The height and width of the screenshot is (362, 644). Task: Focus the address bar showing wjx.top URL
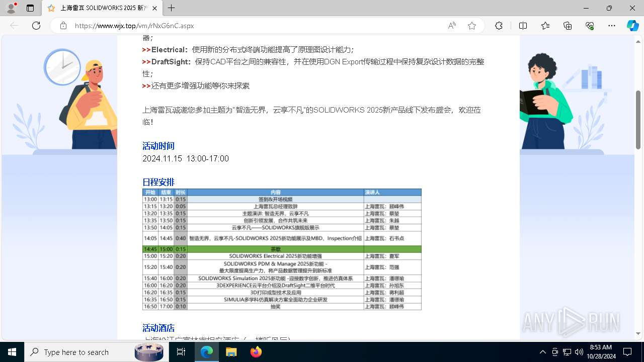click(257, 26)
